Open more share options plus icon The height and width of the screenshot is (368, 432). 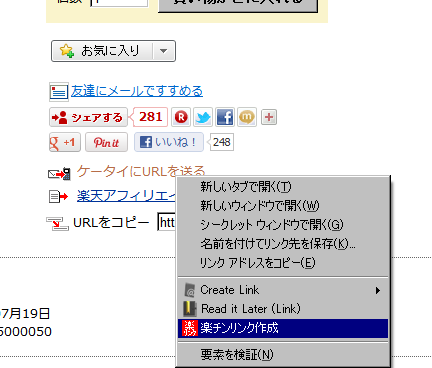(269, 117)
